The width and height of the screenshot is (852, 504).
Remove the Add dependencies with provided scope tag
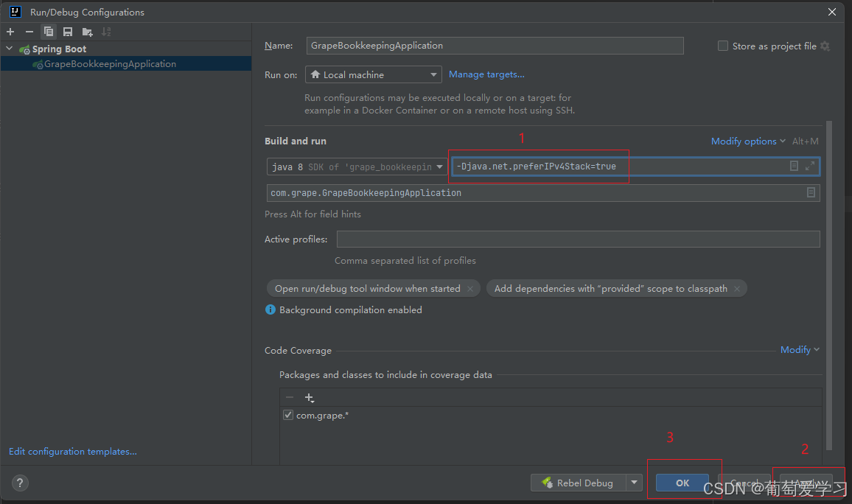pos(737,288)
